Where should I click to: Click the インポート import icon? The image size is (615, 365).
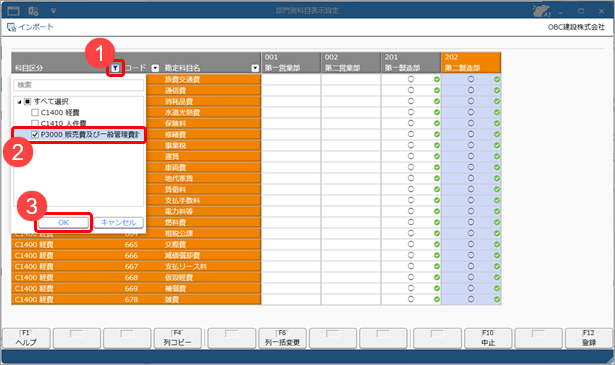click(11, 27)
